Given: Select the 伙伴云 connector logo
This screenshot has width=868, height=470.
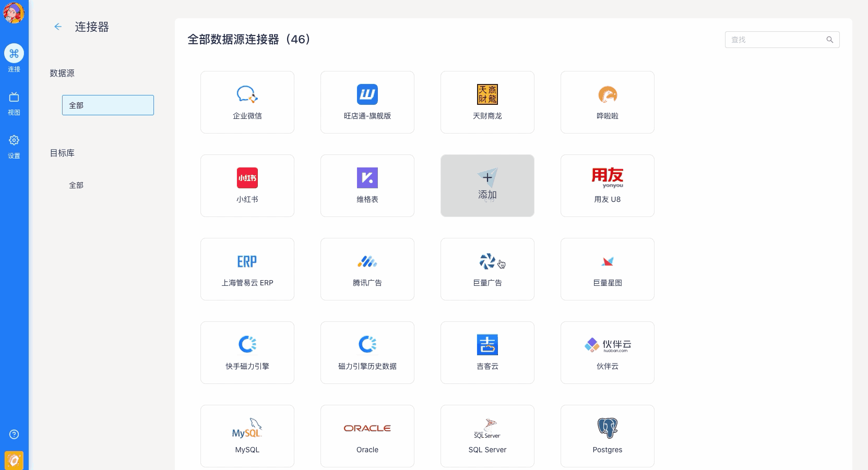Looking at the screenshot, I should (x=608, y=345).
